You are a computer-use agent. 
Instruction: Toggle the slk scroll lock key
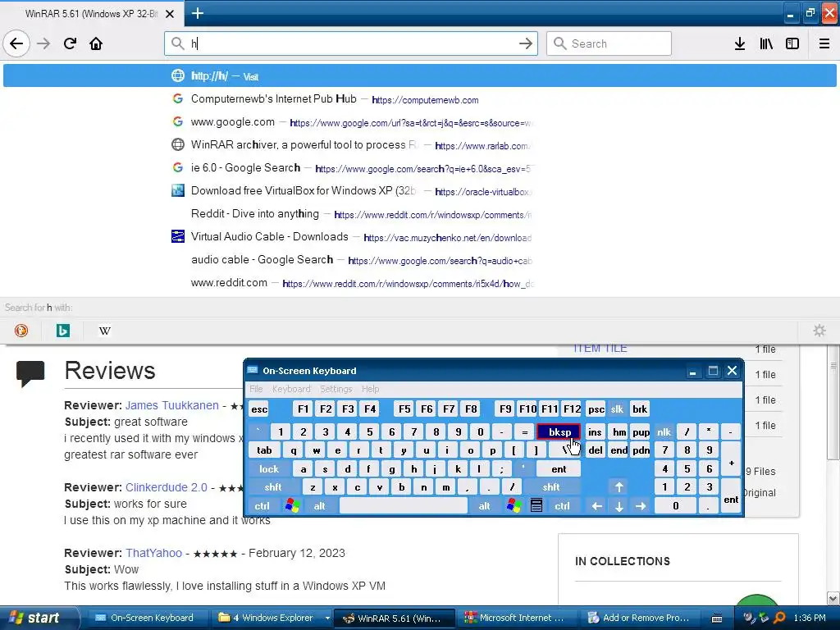617,409
